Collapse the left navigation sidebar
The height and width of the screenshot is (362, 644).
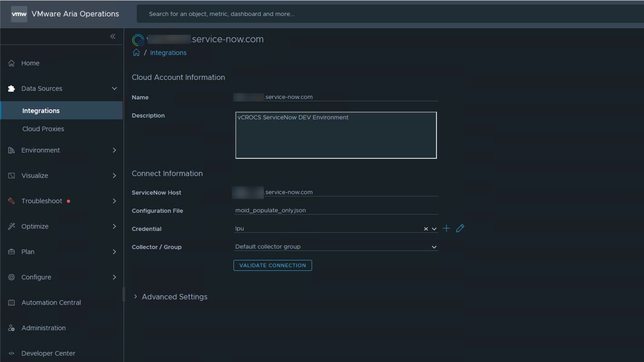coord(113,36)
